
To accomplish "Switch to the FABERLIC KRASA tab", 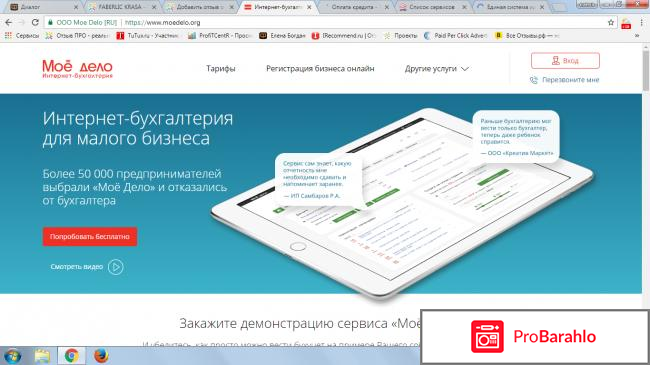I will [120, 7].
